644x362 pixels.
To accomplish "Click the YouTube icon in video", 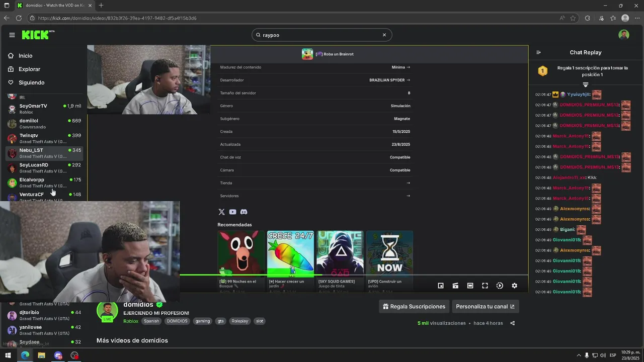I will 232,212.
